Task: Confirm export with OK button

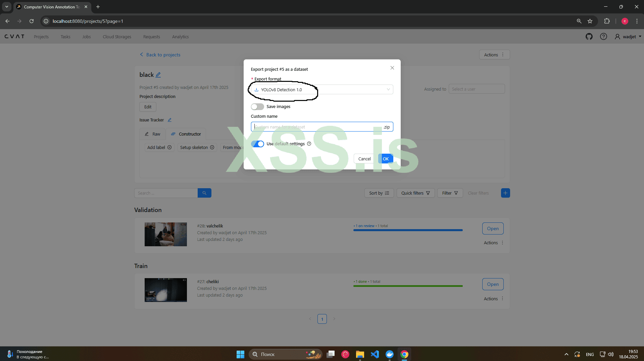Action: coord(386,159)
